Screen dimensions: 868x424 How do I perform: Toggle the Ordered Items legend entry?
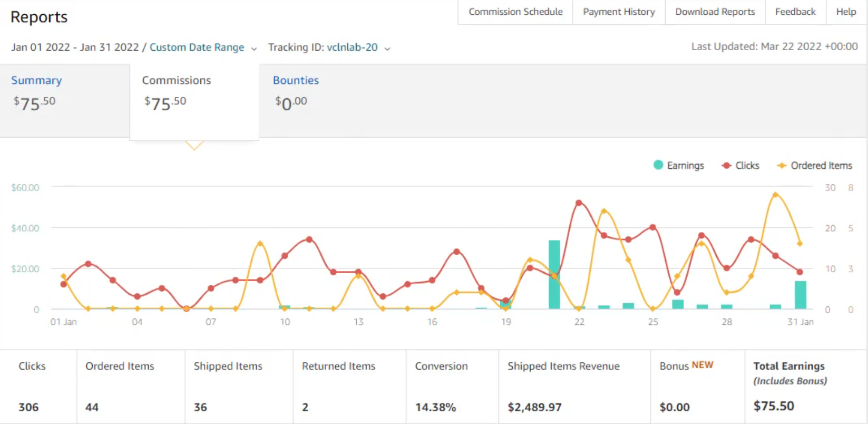[x=814, y=165]
